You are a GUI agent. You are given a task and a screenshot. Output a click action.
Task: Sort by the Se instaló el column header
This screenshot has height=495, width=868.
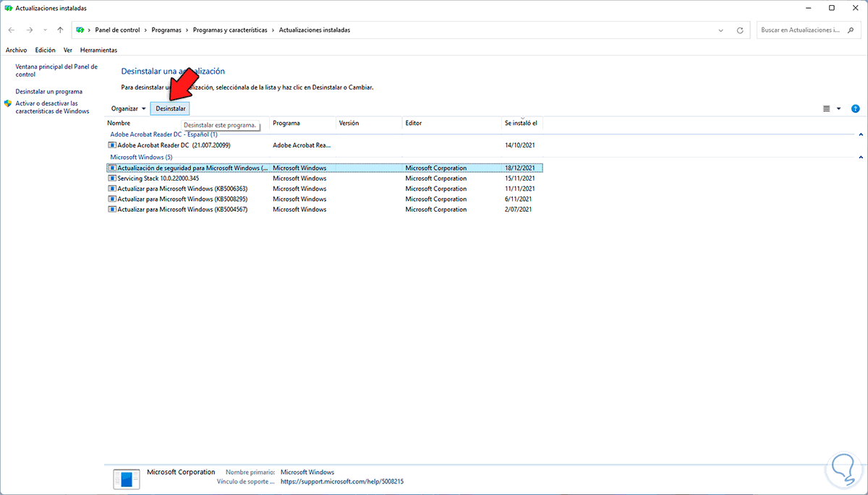point(522,124)
